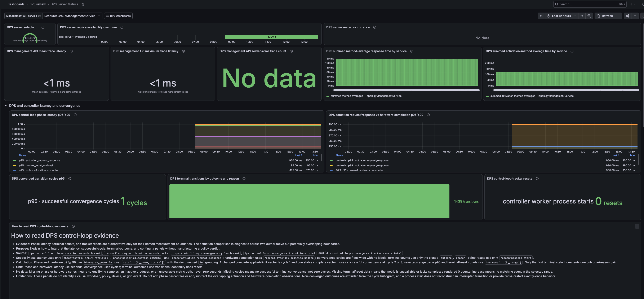Image resolution: width=644 pixels, height=299 pixels.
Task: Show info for DPS server restart occurrence
Action: tap(374, 27)
